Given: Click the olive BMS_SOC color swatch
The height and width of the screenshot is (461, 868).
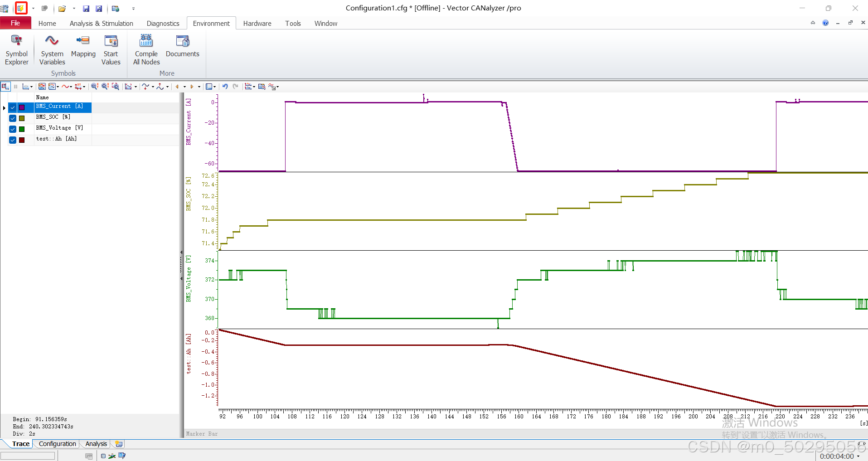Looking at the screenshot, I should [22, 118].
